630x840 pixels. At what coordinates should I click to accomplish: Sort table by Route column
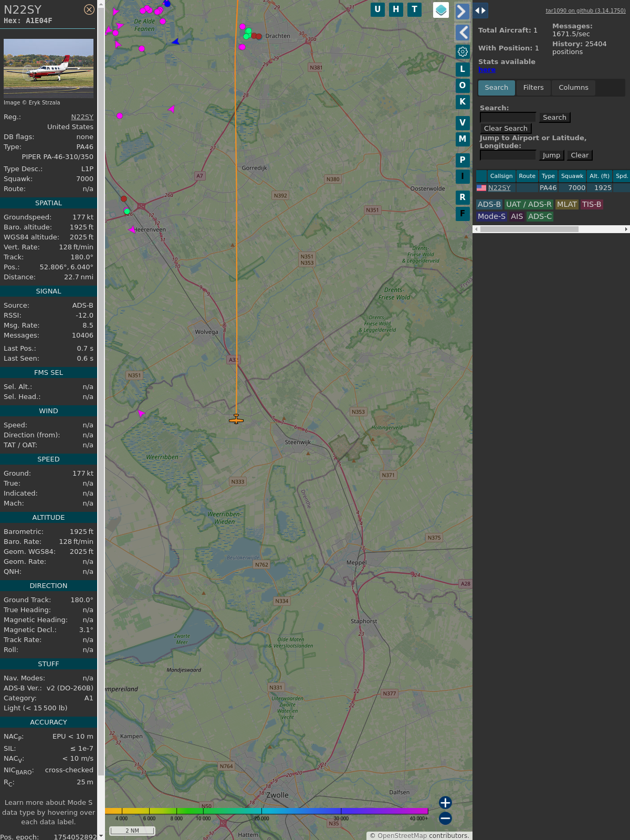[527, 176]
